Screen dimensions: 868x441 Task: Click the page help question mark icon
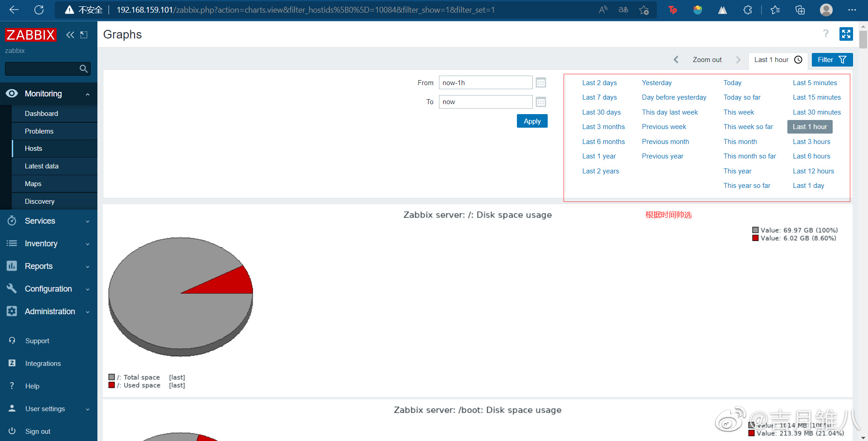826,34
